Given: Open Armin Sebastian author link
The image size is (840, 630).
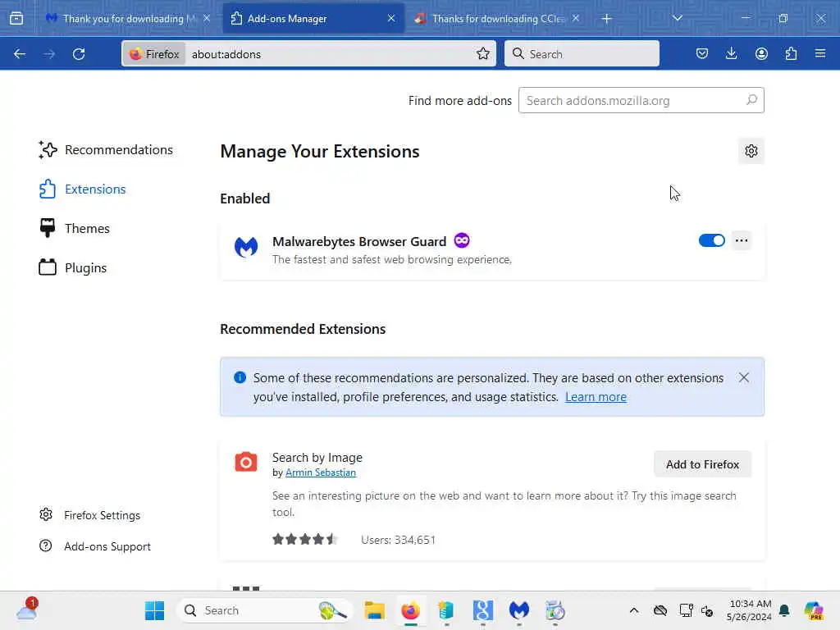Looking at the screenshot, I should click(321, 472).
